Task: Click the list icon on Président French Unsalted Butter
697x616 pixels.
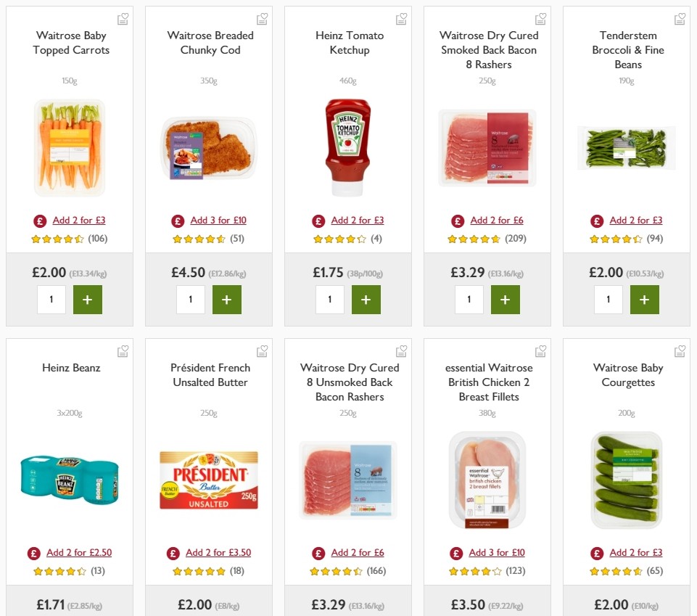Action: click(x=262, y=350)
